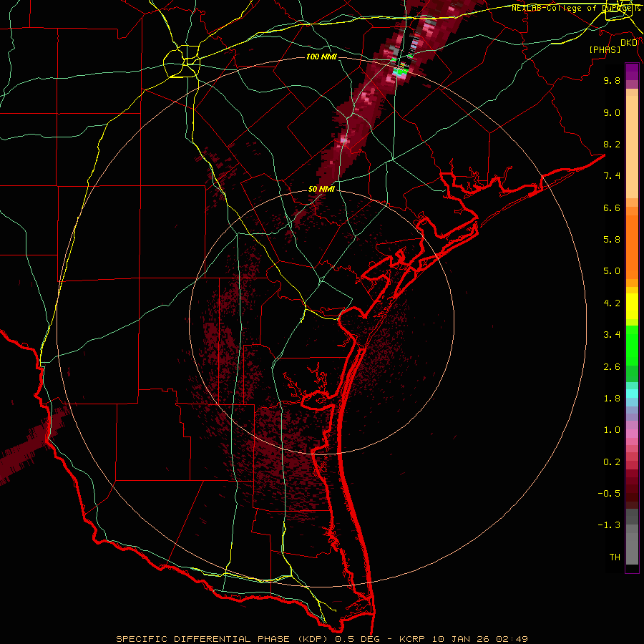This screenshot has width=644, height=644.
Task: Click the "0.5 DEG" elevation text in the caption
Action: click(x=356, y=639)
